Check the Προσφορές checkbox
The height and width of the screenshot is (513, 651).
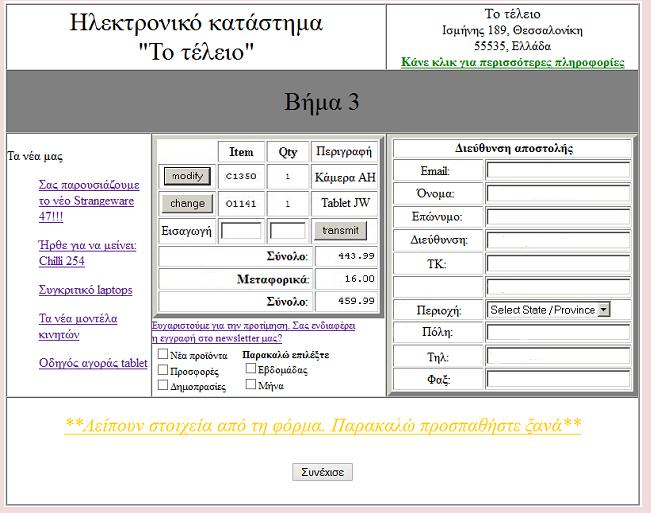tap(163, 370)
